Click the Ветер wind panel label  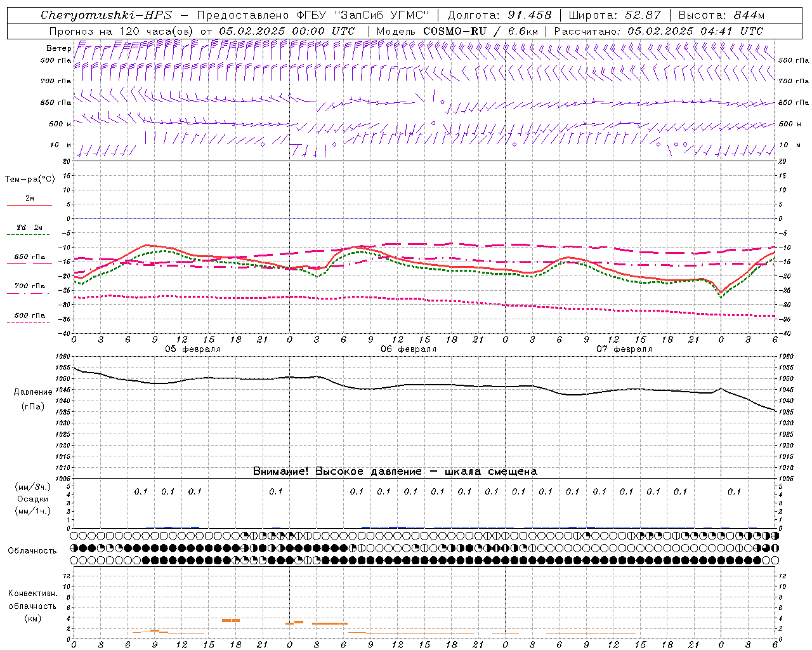[58, 48]
